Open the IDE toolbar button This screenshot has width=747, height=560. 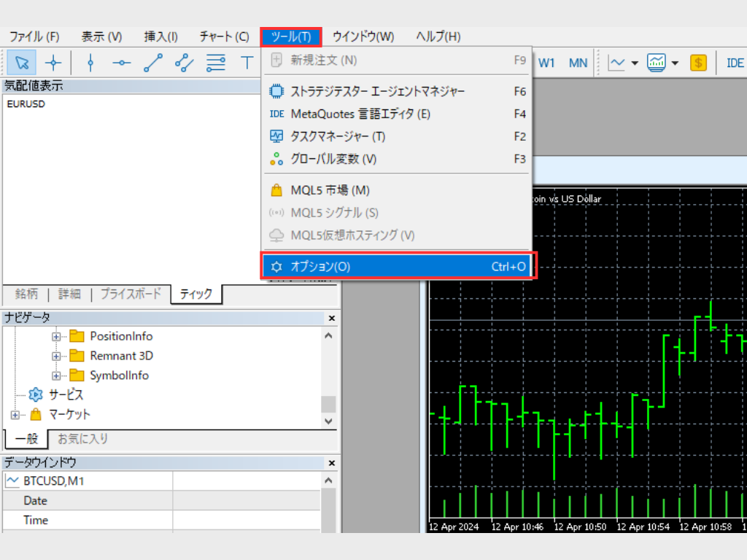735,63
